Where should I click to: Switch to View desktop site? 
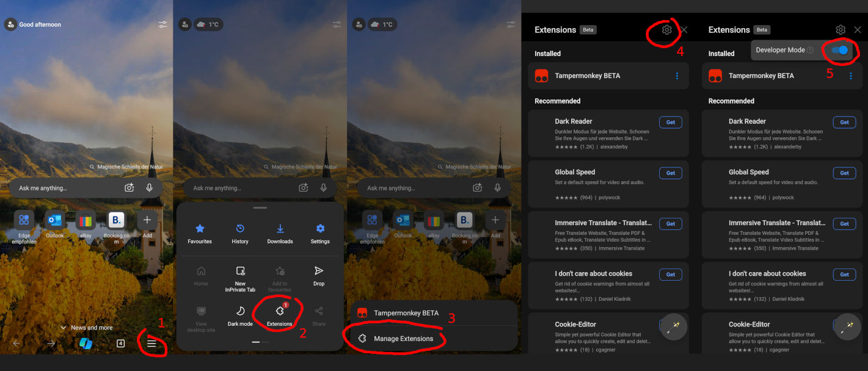click(201, 315)
